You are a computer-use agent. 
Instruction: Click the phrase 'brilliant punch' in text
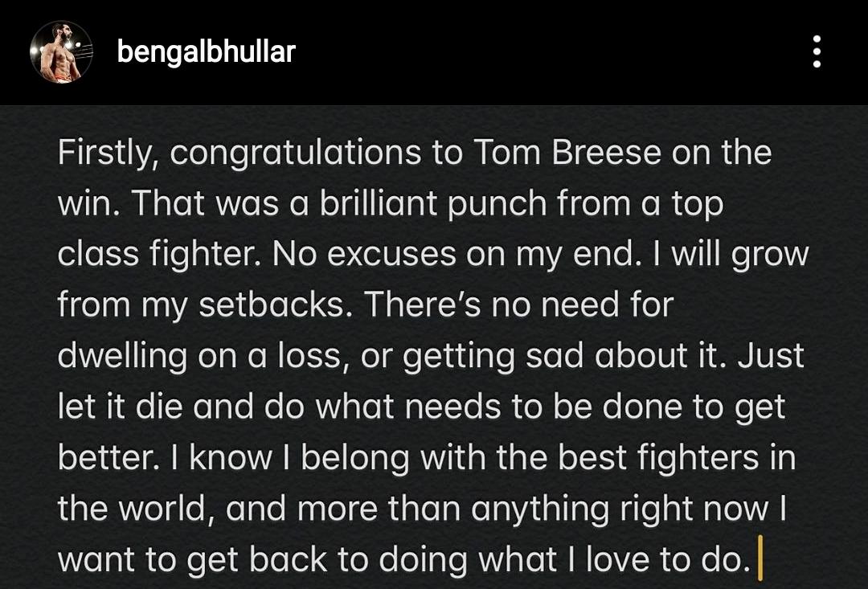tap(433, 205)
